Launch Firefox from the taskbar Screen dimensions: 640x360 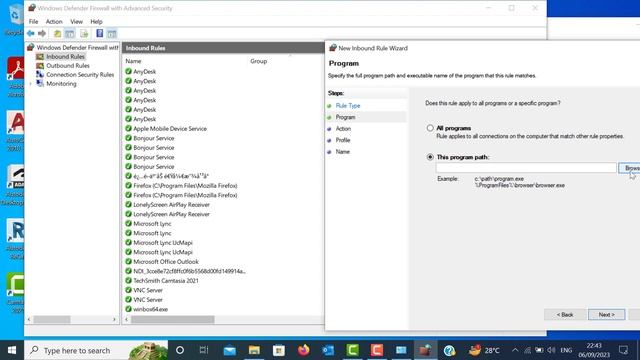tap(303, 350)
